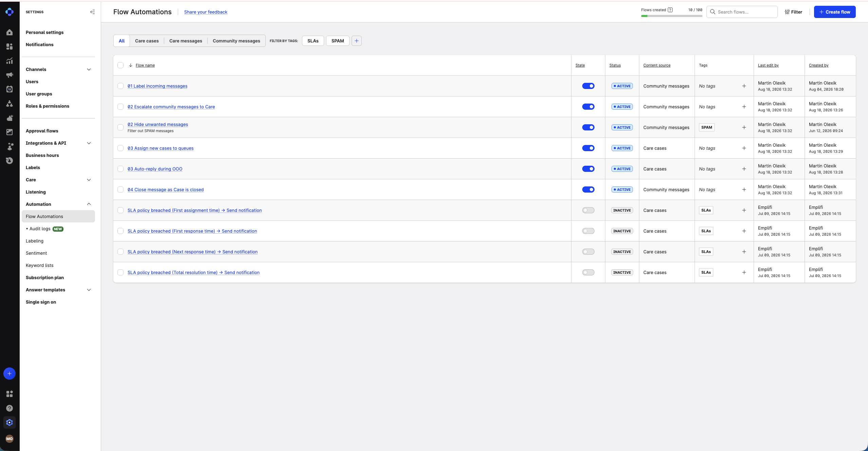868x451 pixels.
Task: Turn off 01 Label incoming messages flow
Action: 588,86
